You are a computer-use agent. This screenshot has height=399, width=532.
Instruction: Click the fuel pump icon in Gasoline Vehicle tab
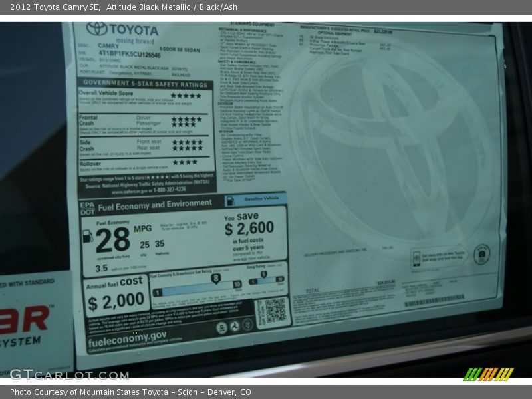230,201
